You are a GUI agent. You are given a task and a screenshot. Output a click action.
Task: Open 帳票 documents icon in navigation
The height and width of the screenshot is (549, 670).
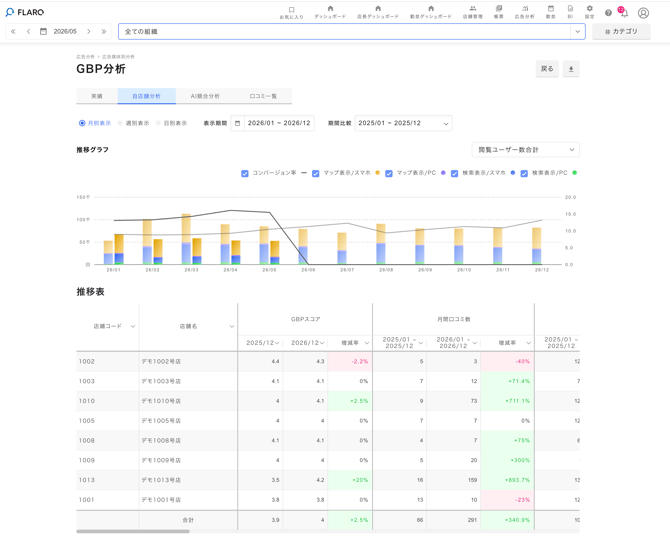499,12
